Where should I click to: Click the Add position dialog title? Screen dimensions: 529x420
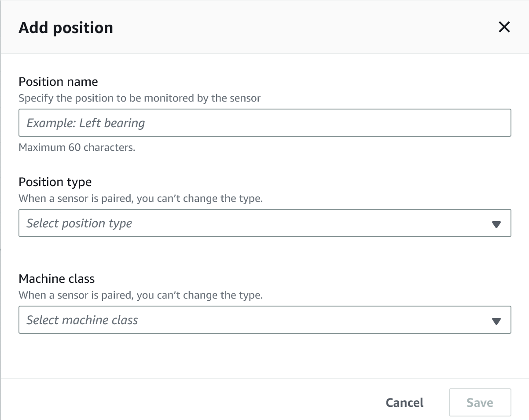pos(66,27)
